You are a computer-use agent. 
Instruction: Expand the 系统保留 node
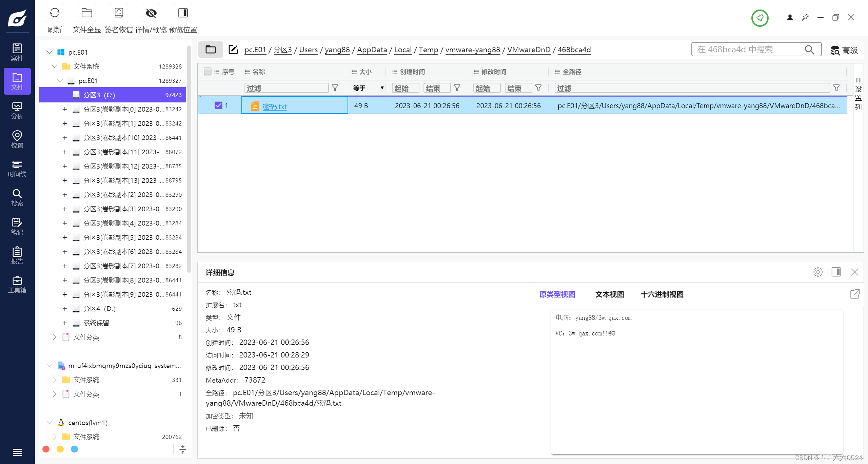coord(64,323)
